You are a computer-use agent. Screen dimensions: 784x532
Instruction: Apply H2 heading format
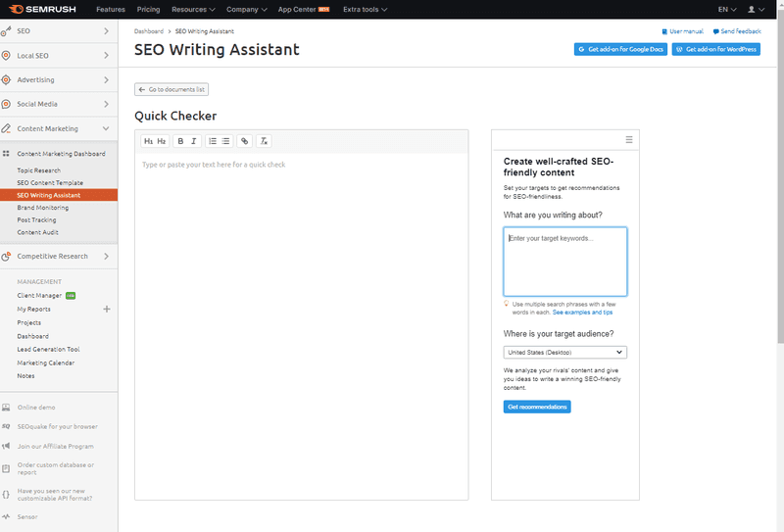click(161, 141)
